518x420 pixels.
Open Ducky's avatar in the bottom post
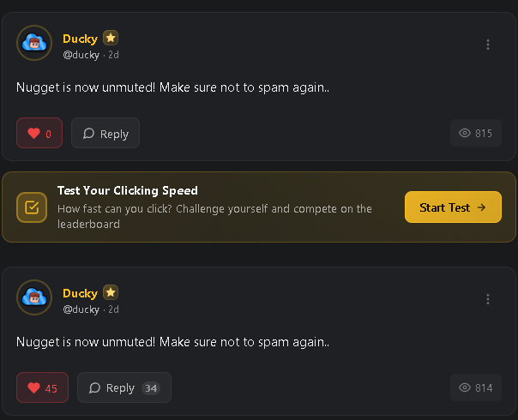(34, 297)
